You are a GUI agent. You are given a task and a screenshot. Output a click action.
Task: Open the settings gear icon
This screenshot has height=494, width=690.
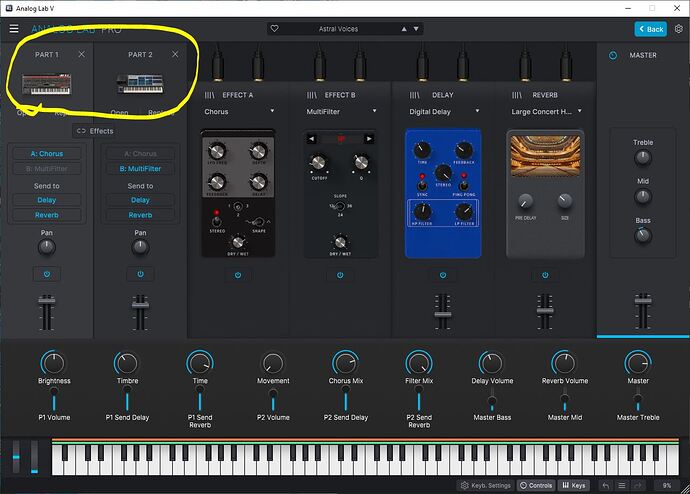679,29
